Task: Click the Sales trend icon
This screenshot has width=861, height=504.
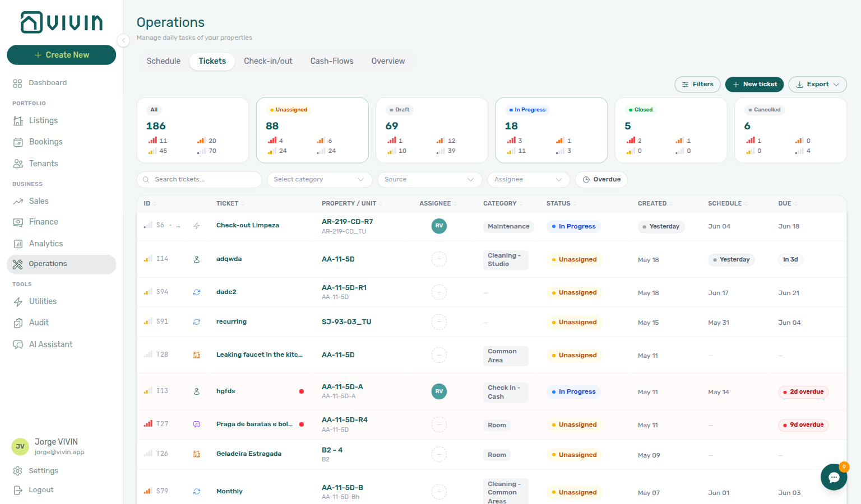Action: pos(18,201)
